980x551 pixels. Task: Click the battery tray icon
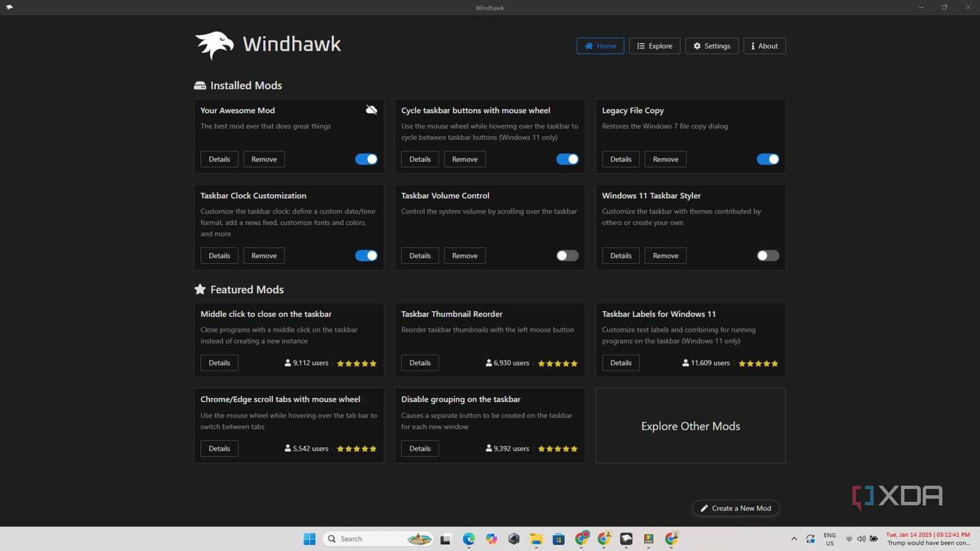[874, 539]
